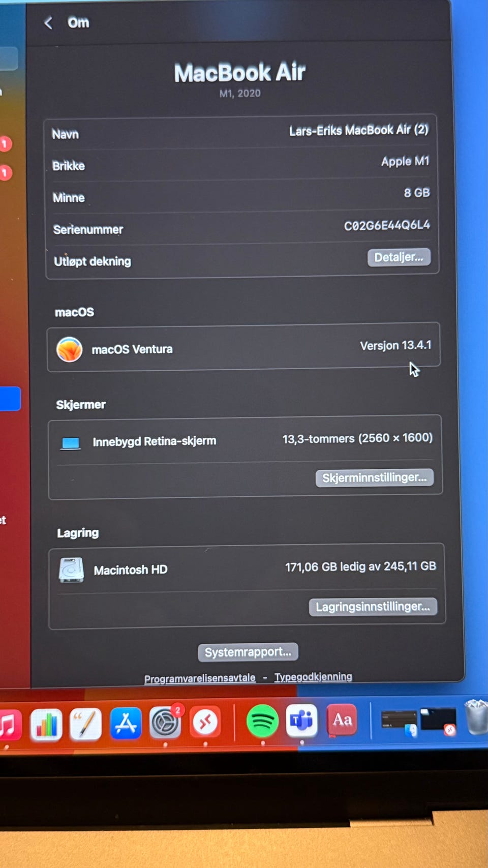Screen dimensions: 488x868
Task: Open Lagringsinnstillinger... storage settings
Action: pos(373,607)
